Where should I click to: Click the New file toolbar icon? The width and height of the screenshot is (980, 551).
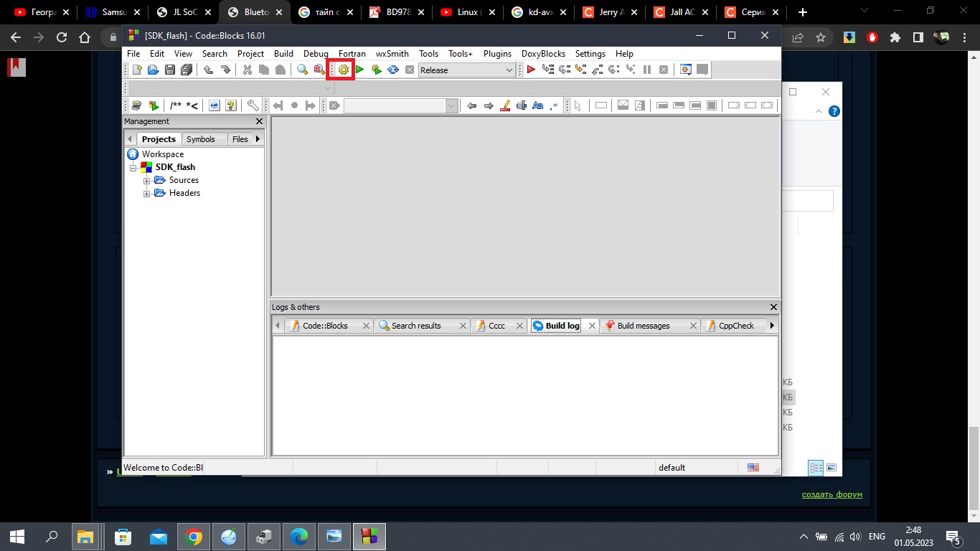point(137,70)
